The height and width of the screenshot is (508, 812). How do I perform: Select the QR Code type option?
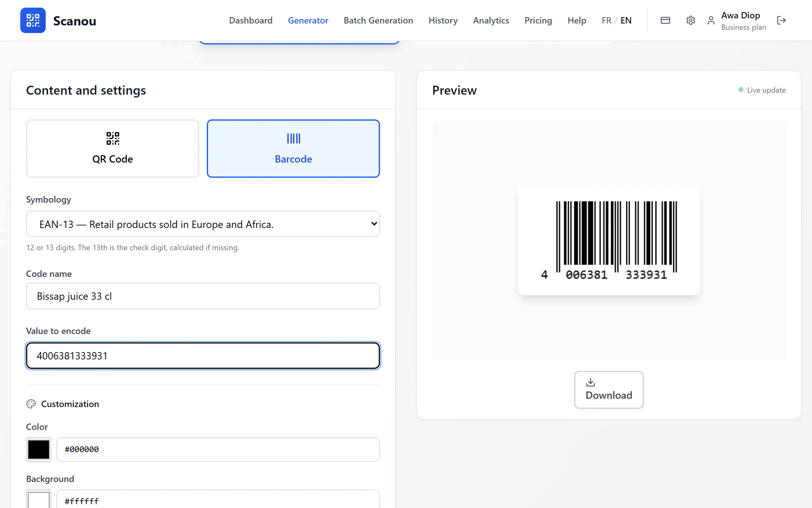coord(112,149)
